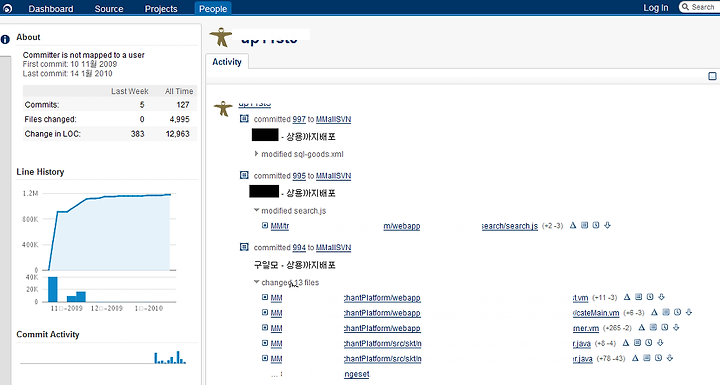720x385 pixels.
Task: Click changeset icon beside commit 997
Action: point(244,119)
